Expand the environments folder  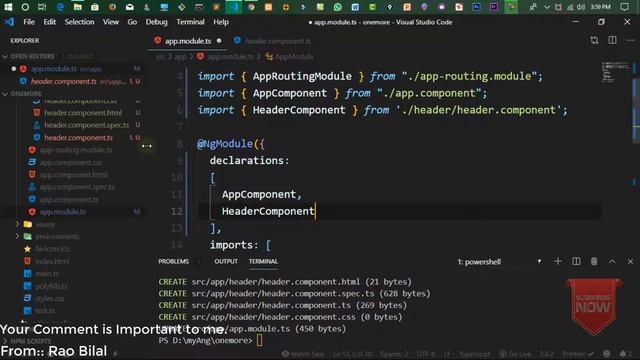point(57,237)
